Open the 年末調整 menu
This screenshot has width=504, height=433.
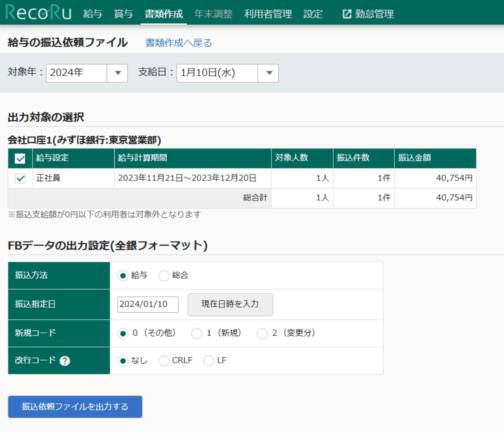click(x=213, y=14)
